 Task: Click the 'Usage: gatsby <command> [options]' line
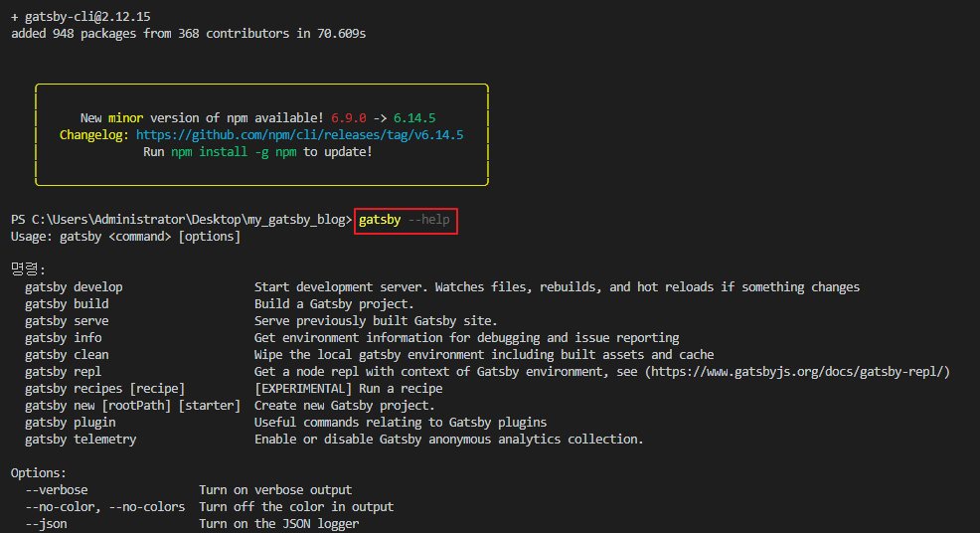tap(125, 237)
